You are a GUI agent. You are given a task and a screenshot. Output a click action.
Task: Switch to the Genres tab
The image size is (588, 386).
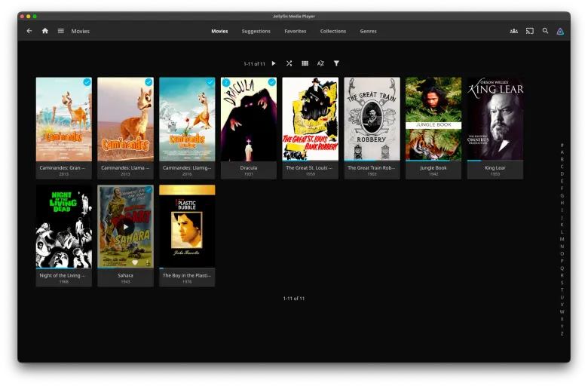tap(368, 31)
